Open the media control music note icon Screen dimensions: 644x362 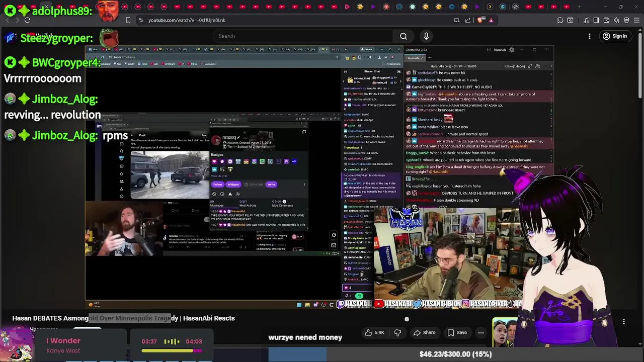coord(587,20)
